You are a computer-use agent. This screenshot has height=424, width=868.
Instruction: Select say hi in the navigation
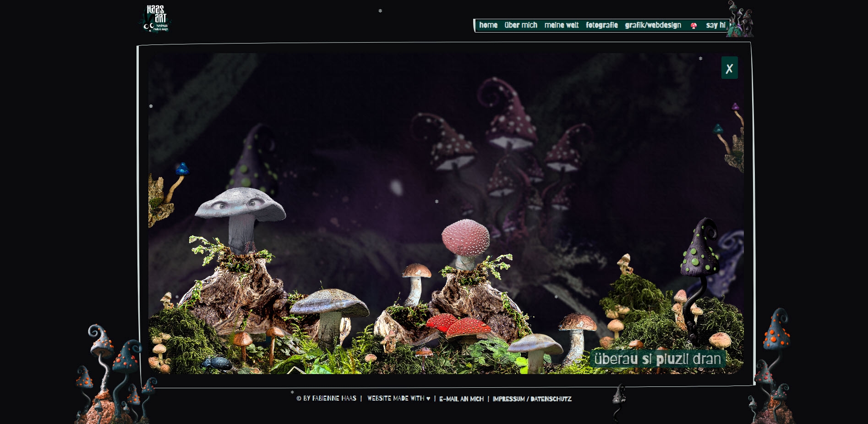(715, 25)
